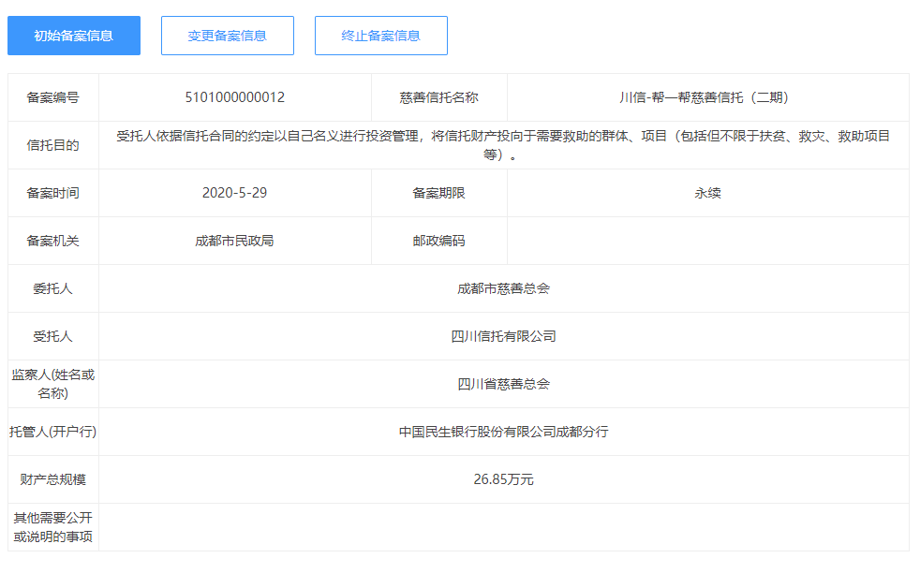The height and width of the screenshot is (588, 920).
Task: Click the 备案编号 label cell
Action: pos(53,97)
